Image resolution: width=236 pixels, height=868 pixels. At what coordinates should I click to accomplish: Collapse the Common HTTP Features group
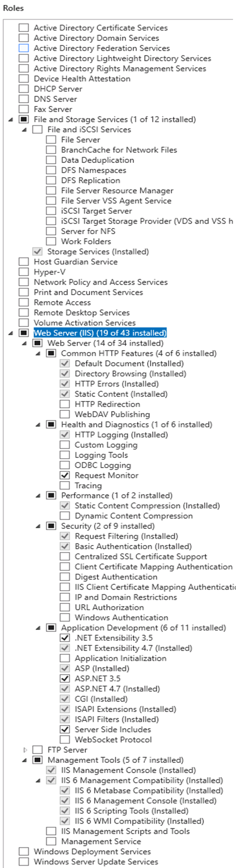pyautogui.click(x=38, y=353)
